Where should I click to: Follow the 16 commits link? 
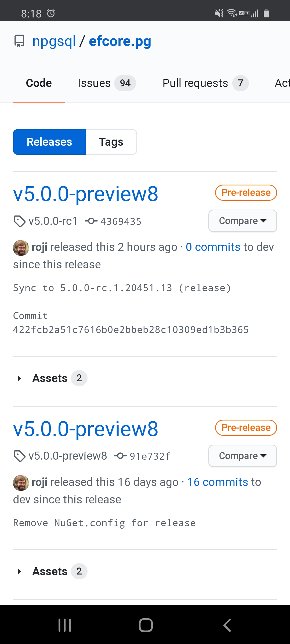217,482
